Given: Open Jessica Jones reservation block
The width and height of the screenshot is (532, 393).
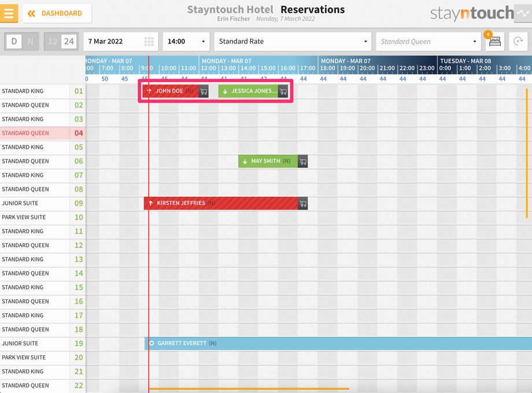Looking at the screenshot, I should click(248, 91).
